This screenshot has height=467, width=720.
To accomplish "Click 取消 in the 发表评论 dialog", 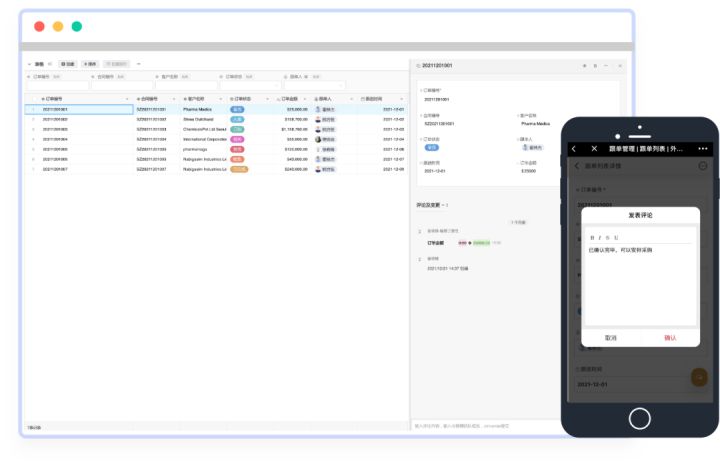I will pos(610,338).
